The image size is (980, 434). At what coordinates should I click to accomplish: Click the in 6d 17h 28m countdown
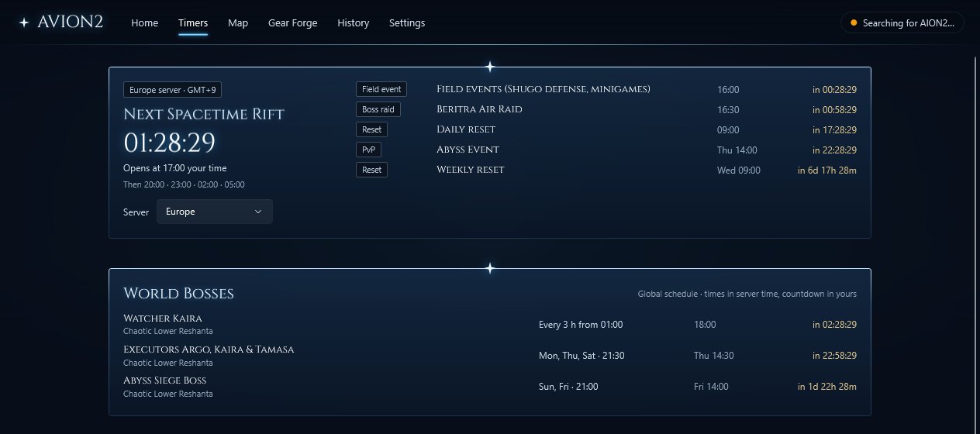(x=827, y=170)
